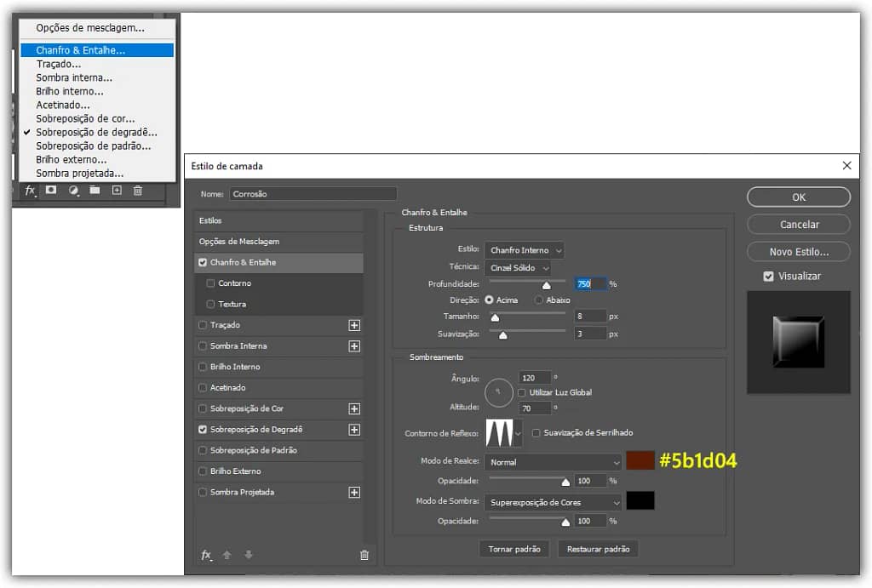Click the Ângulo input field showing 120

(x=535, y=378)
